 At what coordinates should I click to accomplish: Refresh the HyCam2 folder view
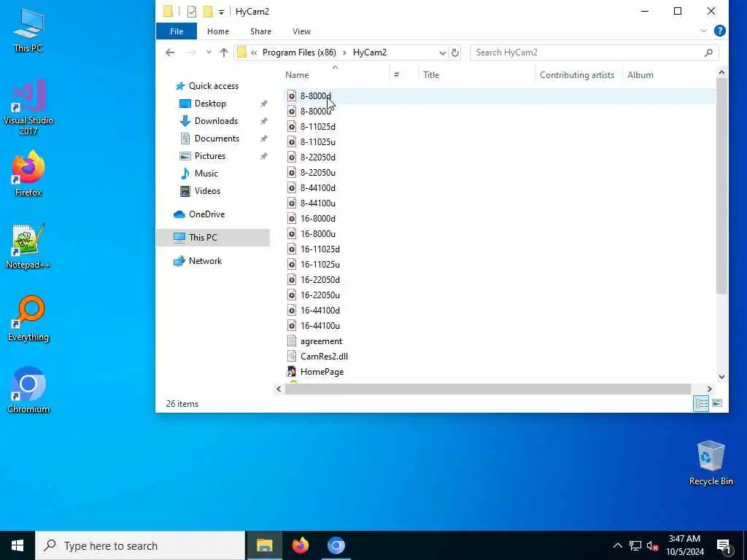pyautogui.click(x=455, y=52)
